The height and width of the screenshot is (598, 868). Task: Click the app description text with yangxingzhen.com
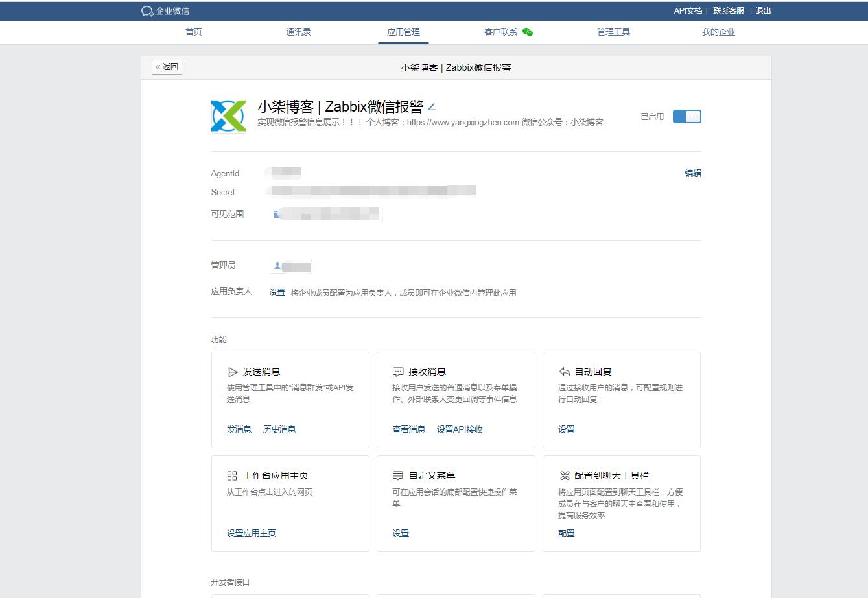pos(430,122)
